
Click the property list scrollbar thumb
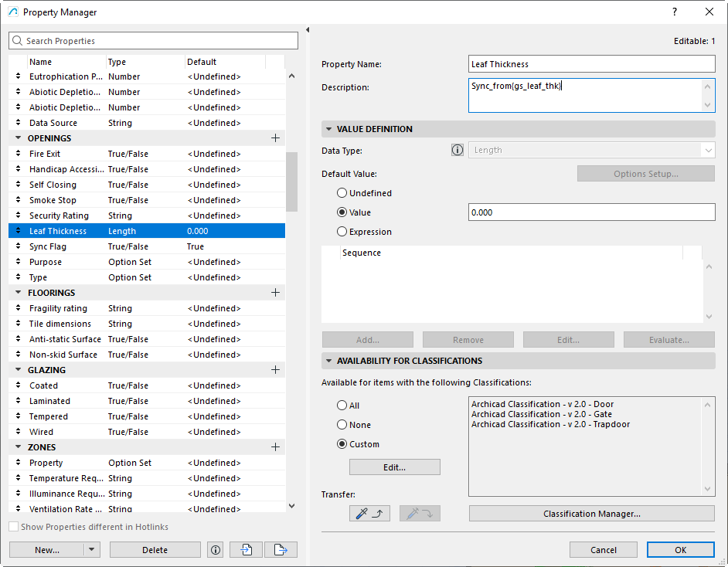pos(291,182)
